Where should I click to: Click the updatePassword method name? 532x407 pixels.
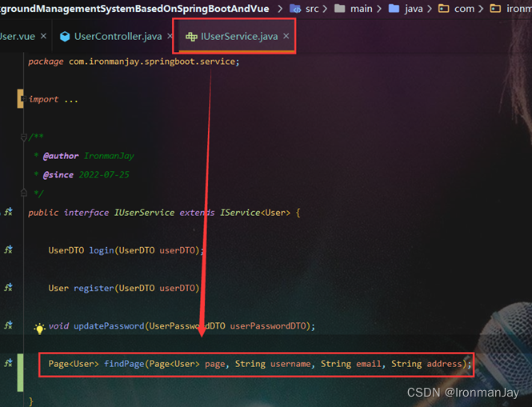(109, 326)
